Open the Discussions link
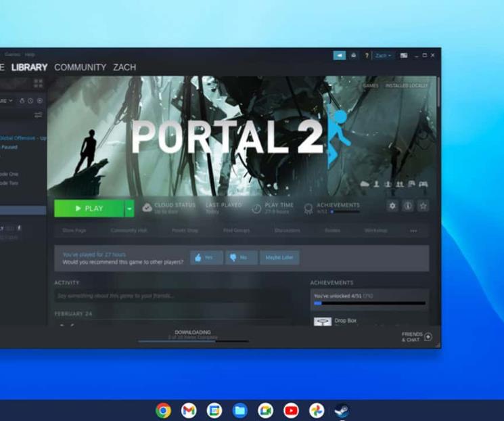 [287, 230]
